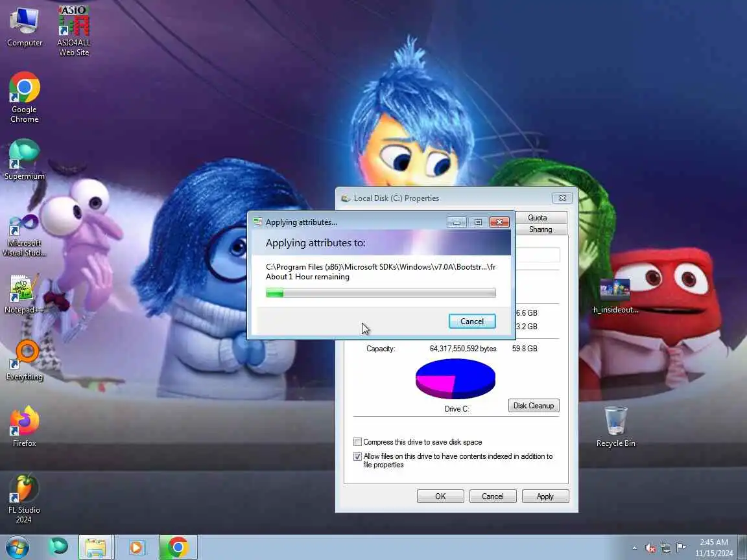Image resolution: width=747 pixels, height=560 pixels.
Task: Select the Notepad++ desktop shortcut
Action: point(24,294)
